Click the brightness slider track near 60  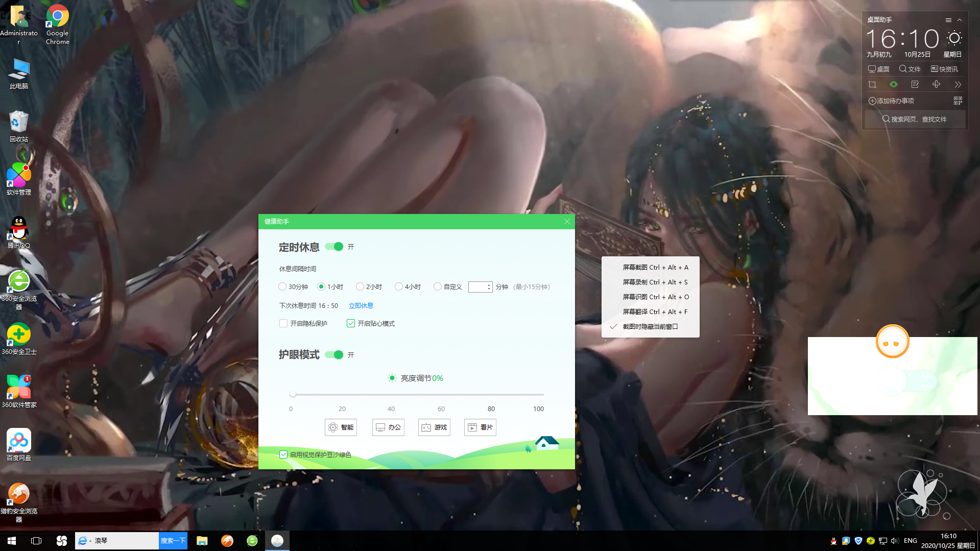pos(441,395)
